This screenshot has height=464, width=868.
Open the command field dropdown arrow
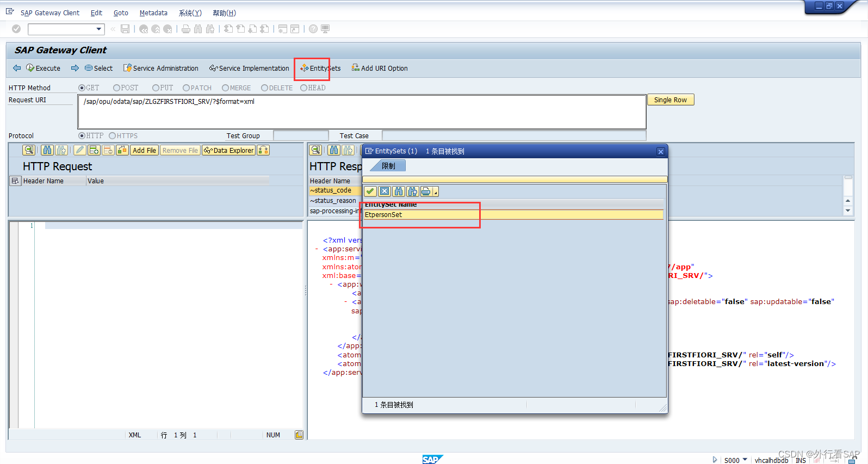[99, 29]
